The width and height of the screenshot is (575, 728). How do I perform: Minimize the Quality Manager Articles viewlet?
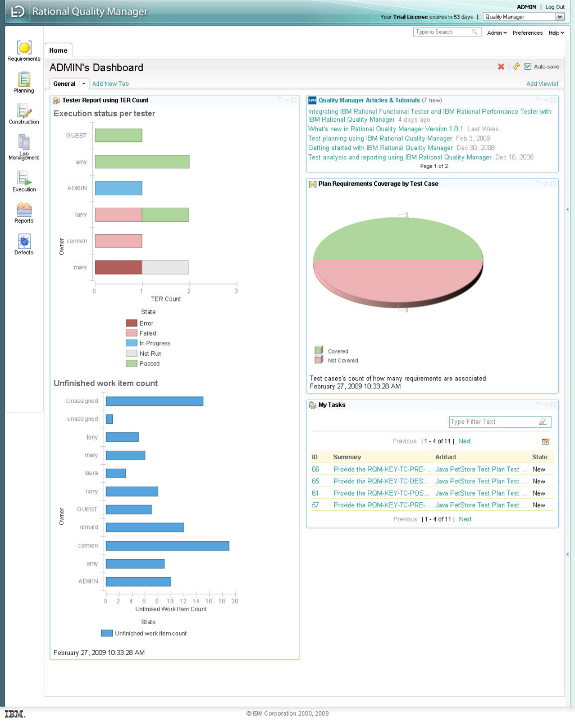click(x=545, y=100)
